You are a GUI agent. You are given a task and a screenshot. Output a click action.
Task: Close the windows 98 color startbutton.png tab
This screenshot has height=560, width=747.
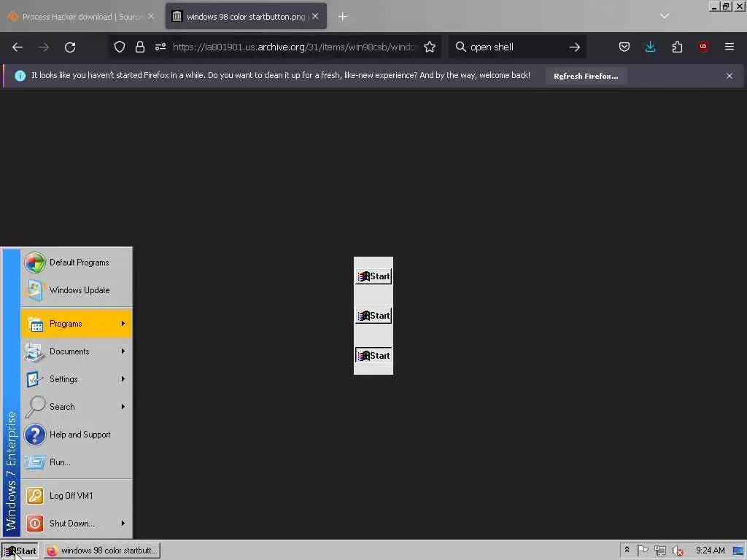(x=315, y=16)
